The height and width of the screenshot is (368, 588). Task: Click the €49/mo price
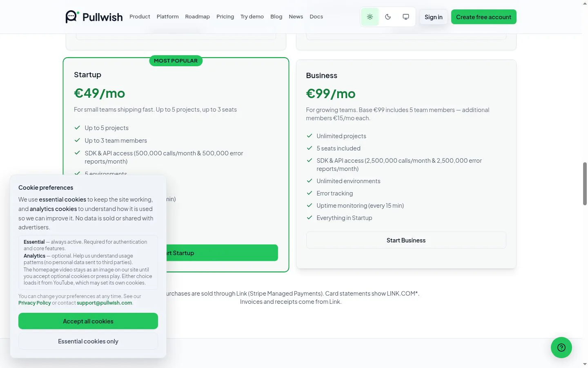[x=100, y=93]
